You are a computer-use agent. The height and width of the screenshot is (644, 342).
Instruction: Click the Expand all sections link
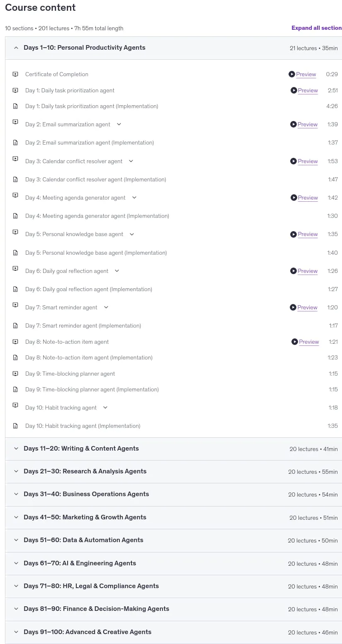[x=317, y=28]
